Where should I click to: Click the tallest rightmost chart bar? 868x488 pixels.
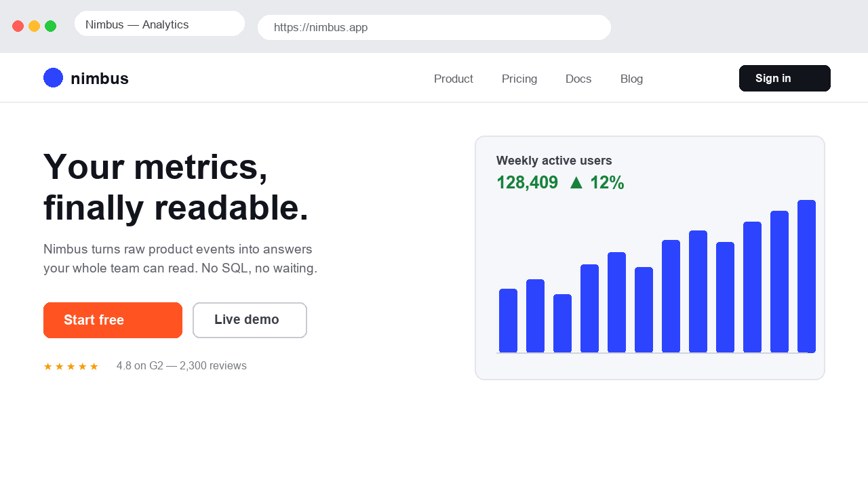tap(806, 277)
